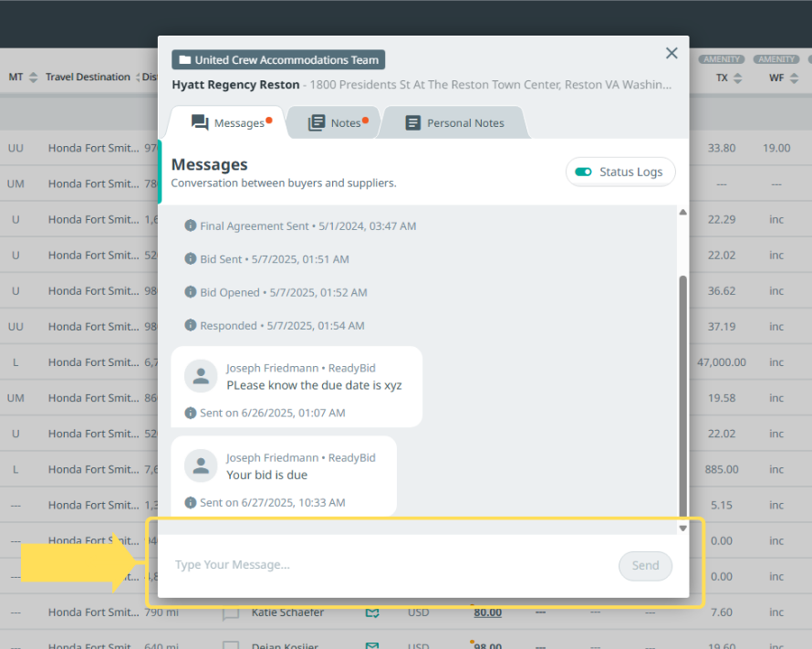The image size is (812, 649).
Task: Click the 790 mi distance cell
Action: coord(161,612)
